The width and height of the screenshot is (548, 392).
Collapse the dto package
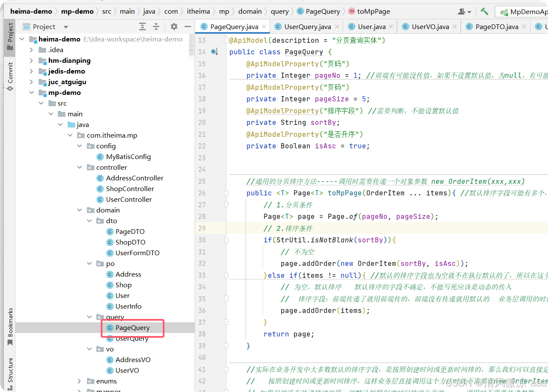(89, 221)
